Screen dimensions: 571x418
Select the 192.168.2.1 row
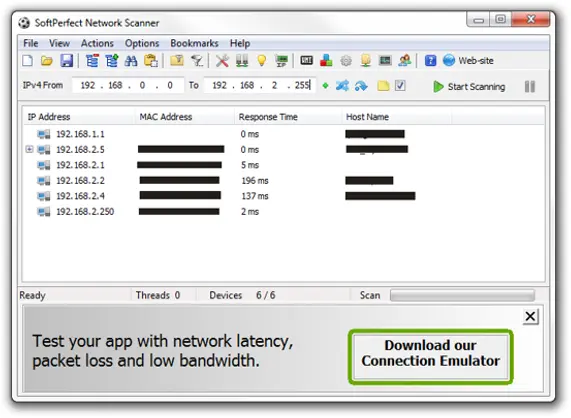283,165
